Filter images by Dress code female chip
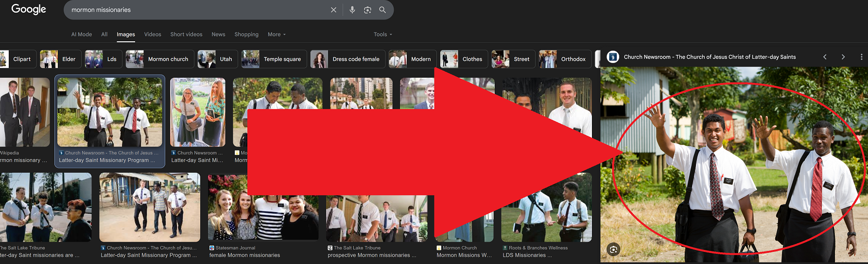The image size is (868, 264). (347, 59)
